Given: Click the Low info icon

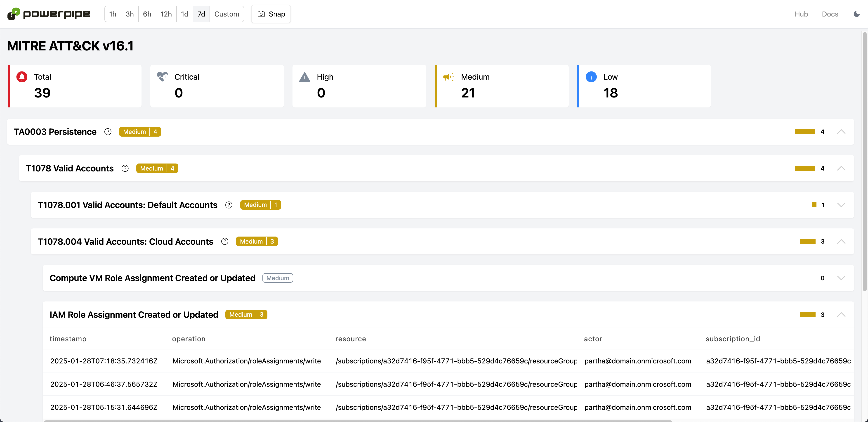Looking at the screenshot, I should [591, 77].
